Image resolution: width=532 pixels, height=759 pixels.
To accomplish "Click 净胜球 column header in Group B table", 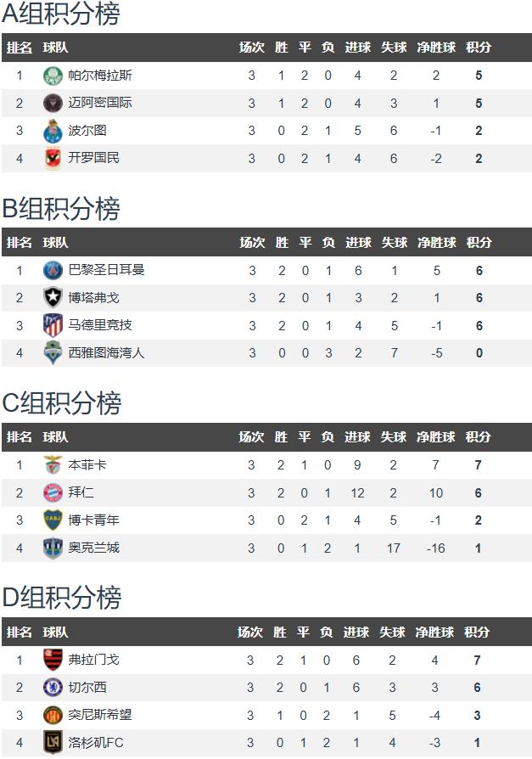I will [x=437, y=243].
